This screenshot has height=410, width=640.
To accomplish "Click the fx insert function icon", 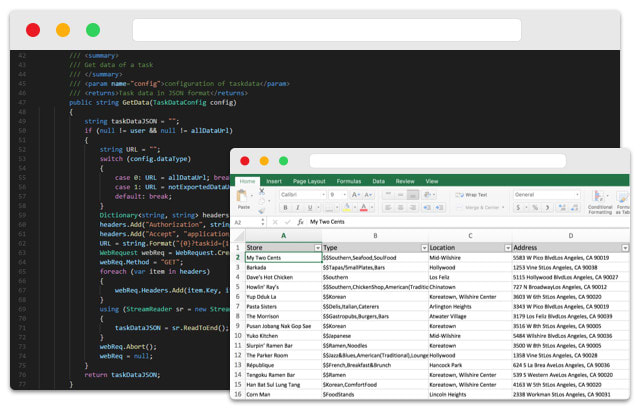I will [x=300, y=222].
